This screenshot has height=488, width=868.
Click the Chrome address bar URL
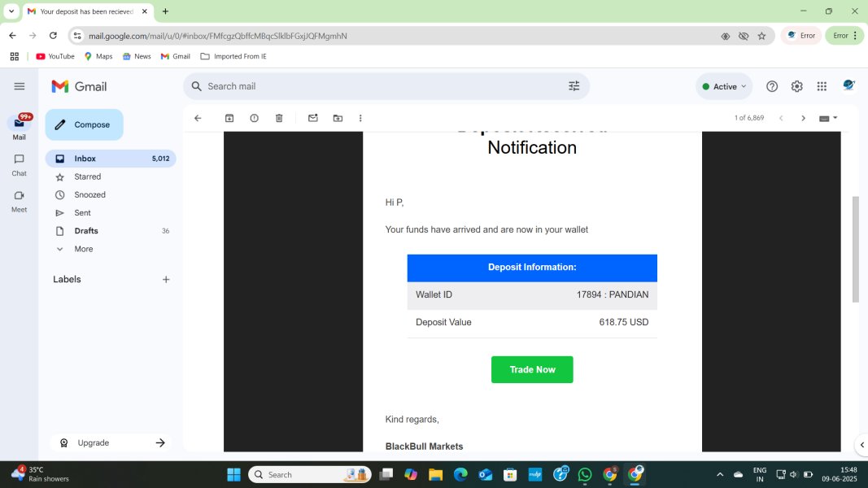tap(217, 36)
